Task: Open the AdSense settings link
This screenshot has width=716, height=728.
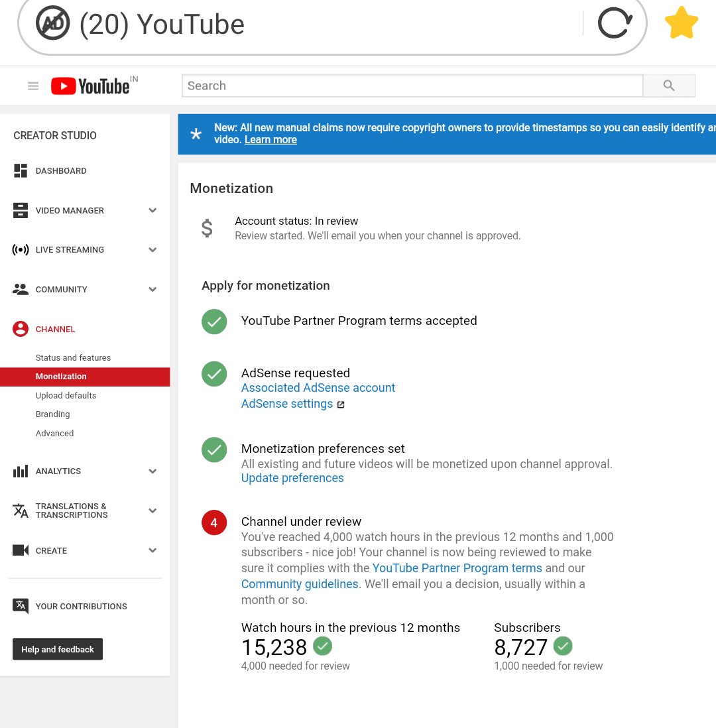Action: point(287,404)
